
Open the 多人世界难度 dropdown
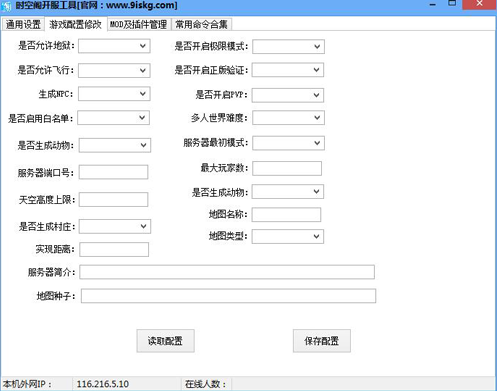pyautogui.click(x=288, y=118)
